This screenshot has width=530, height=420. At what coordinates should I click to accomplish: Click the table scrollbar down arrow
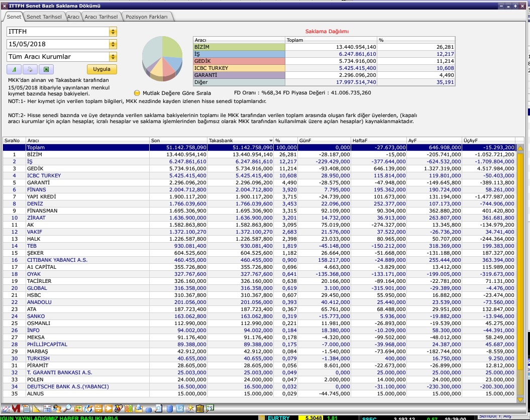[x=520, y=400]
